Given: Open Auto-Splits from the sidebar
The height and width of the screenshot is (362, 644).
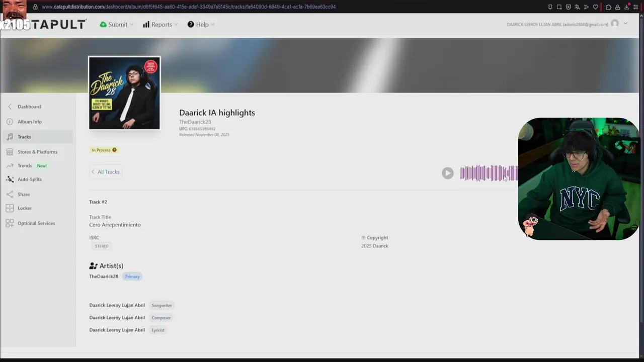Looking at the screenshot, I should tap(30, 179).
